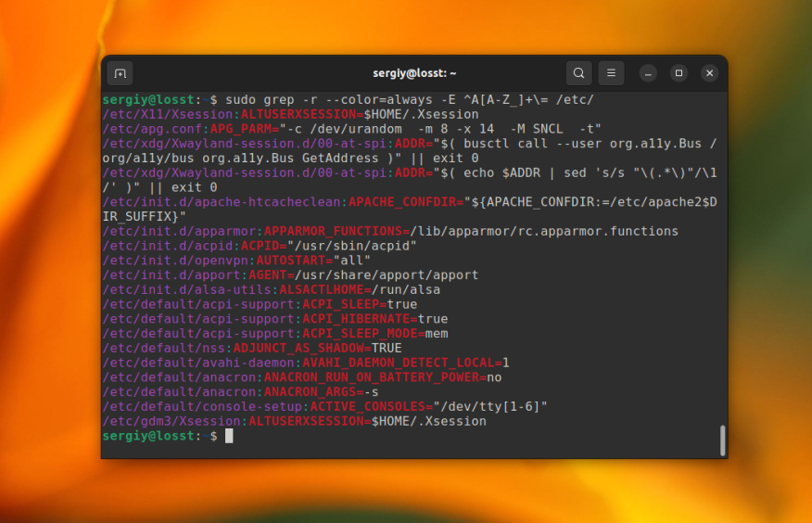Close the terminal window
This screenshot has height=523, width=812.
(709, 73)
